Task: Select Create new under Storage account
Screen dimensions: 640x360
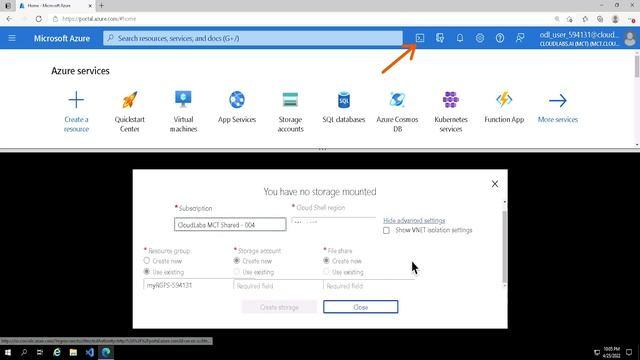Action: click(x=236, y=260)
